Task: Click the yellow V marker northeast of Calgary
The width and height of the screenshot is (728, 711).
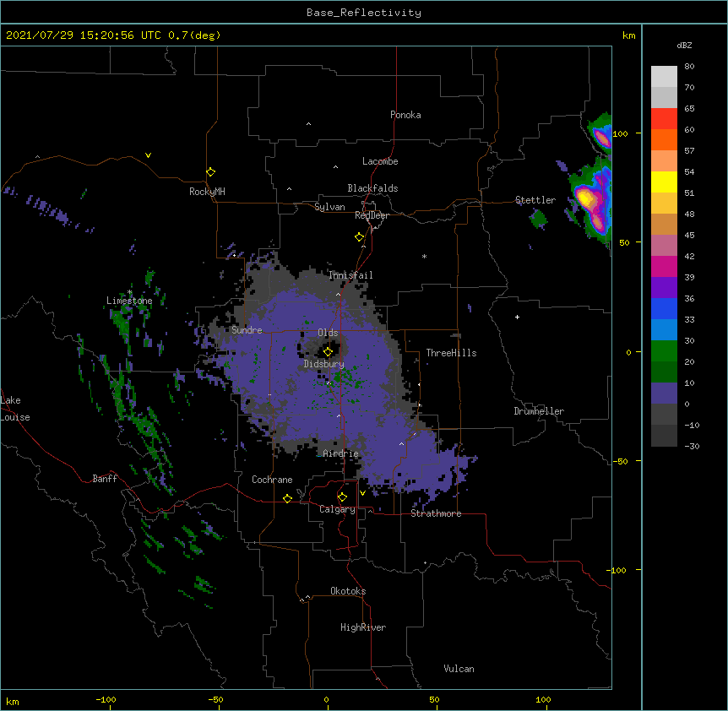Action: point(362,493)
